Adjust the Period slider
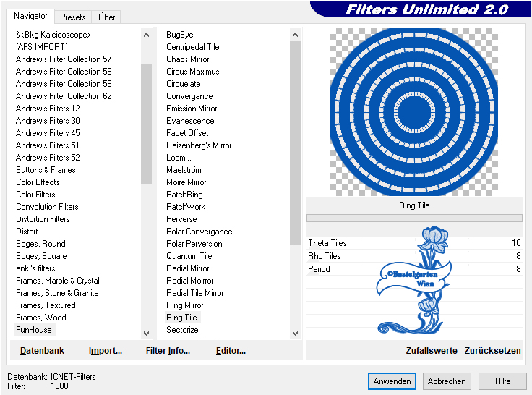 point(414,268)
